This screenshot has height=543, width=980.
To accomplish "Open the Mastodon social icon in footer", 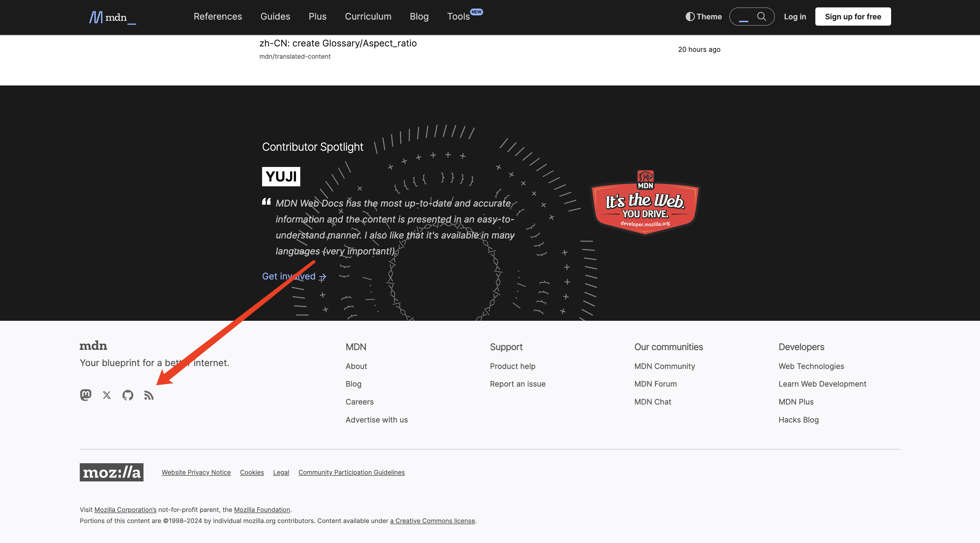I will (x=85, y=395).
